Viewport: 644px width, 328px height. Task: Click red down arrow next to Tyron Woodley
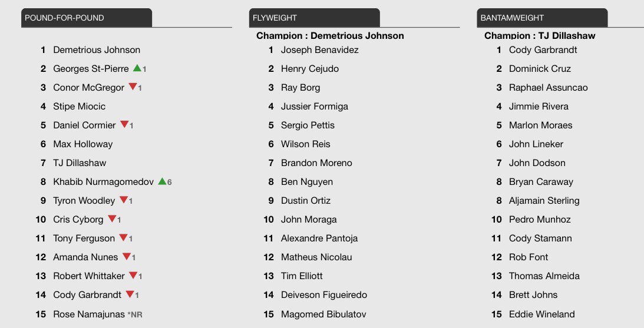tap(124, 200)
